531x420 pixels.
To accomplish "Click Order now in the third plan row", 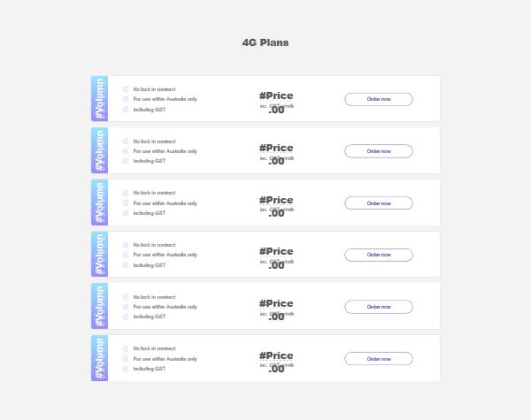I will point(379,203).
